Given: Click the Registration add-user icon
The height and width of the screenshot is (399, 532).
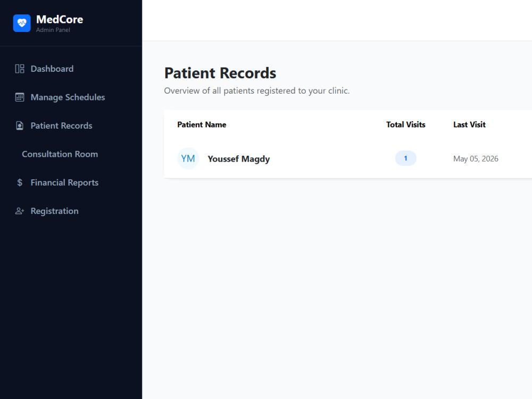Looking at the screenshot, I should [x=20, y=211].
